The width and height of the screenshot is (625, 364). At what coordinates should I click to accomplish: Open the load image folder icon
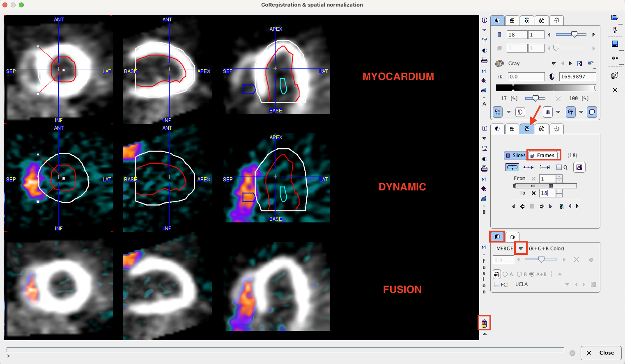point(615,17)
